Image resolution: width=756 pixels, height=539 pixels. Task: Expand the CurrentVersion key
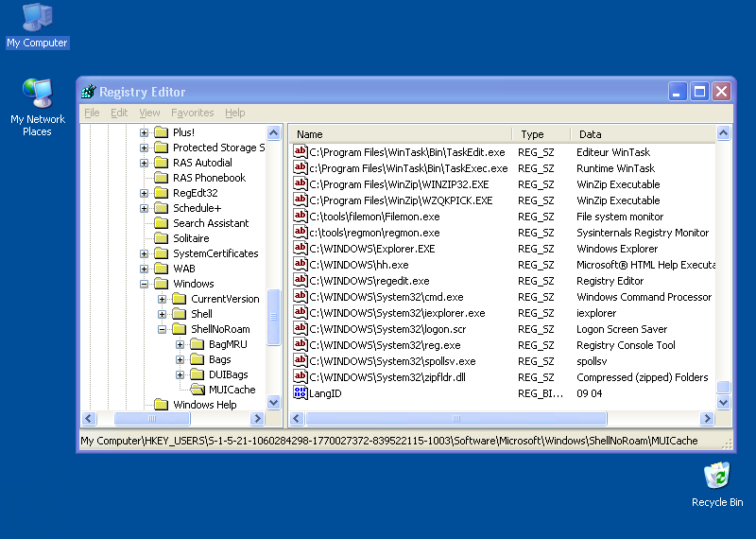(162, 299)
